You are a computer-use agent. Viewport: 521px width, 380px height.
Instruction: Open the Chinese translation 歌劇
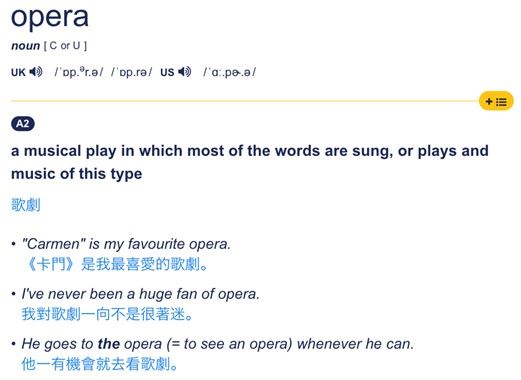[x=26, y=205]
